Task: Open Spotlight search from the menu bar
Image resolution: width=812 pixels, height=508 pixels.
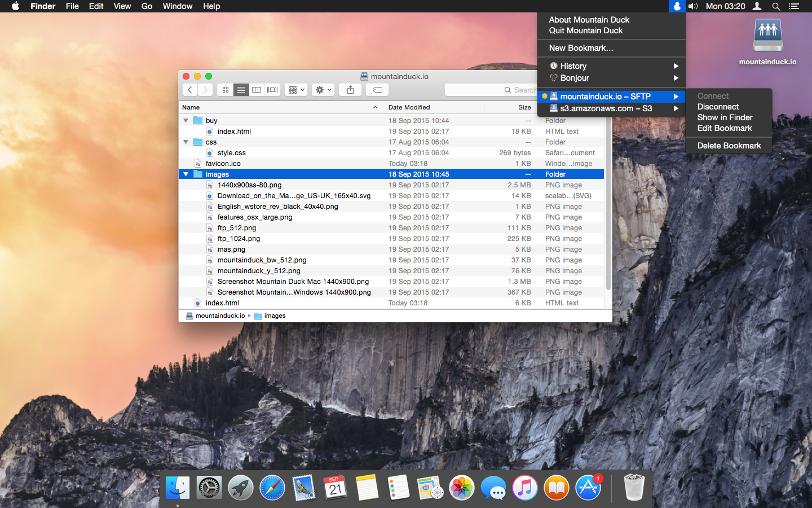Action: click(x=776, y=6)
